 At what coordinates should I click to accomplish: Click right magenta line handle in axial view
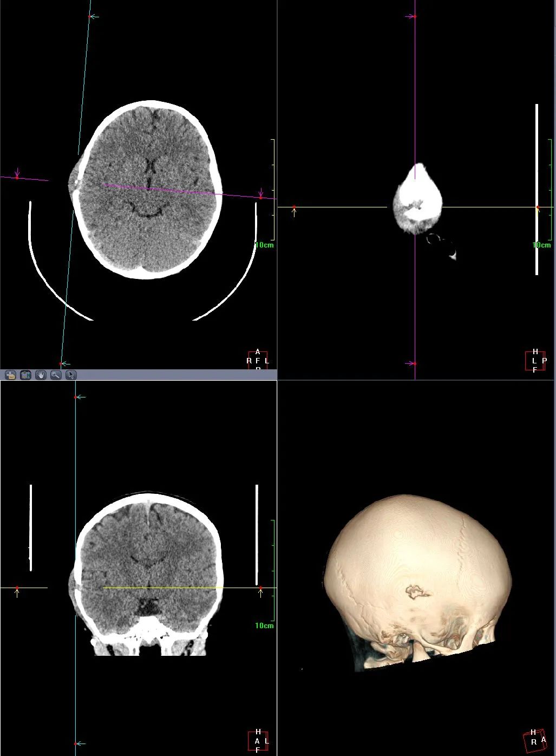coord(260,197)
